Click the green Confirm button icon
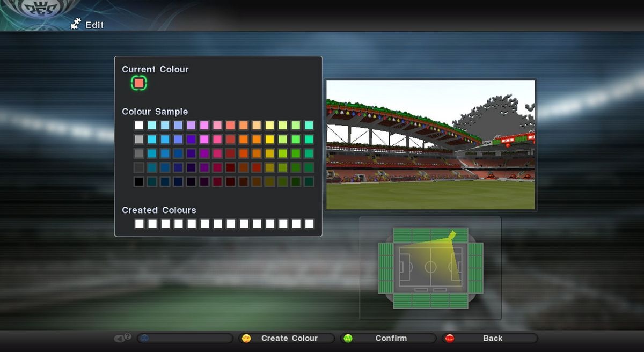 [348, 338]
